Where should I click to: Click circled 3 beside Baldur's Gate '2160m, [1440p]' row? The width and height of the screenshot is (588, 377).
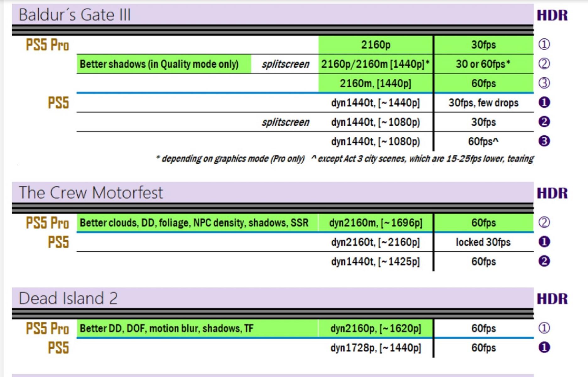544,83
